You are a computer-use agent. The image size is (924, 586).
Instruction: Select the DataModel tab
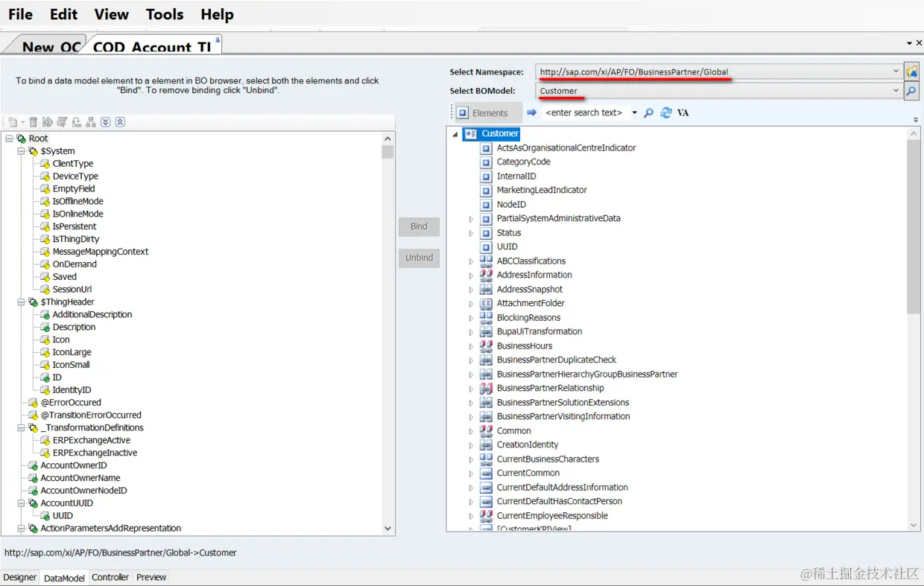coord(64,578)
